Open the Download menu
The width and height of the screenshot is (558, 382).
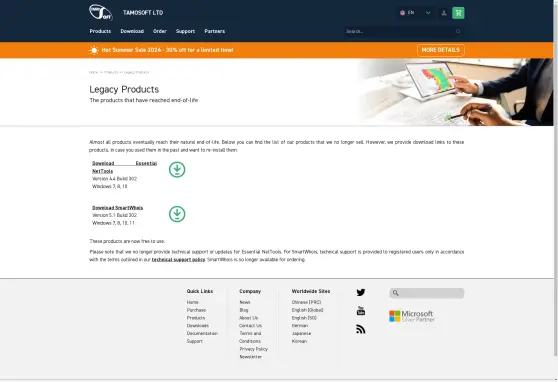pos(132,31)
